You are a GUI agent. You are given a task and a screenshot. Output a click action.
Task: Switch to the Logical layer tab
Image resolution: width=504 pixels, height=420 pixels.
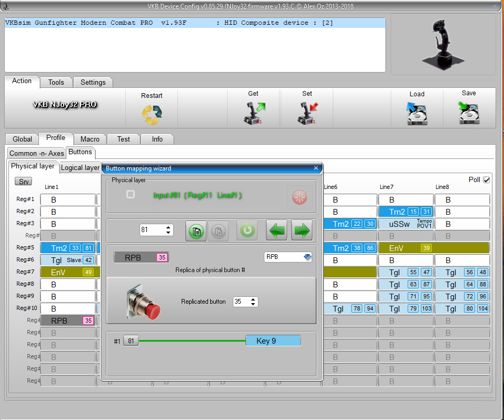click(80, 167)
